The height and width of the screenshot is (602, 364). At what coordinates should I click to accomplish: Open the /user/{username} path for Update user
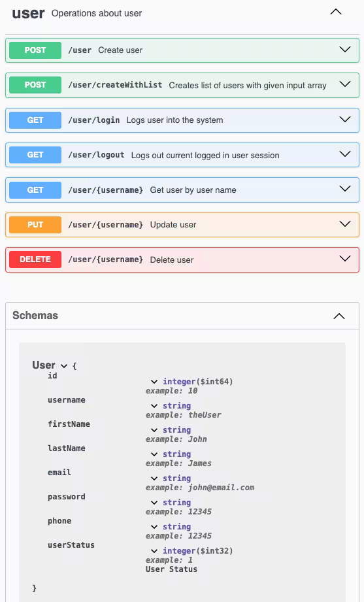point(106,225)
